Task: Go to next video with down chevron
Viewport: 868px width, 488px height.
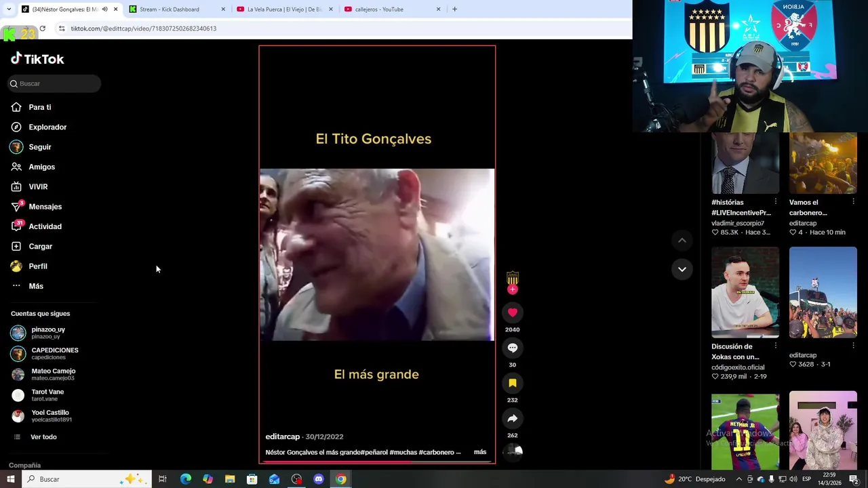Action: (x=682, y=269)
